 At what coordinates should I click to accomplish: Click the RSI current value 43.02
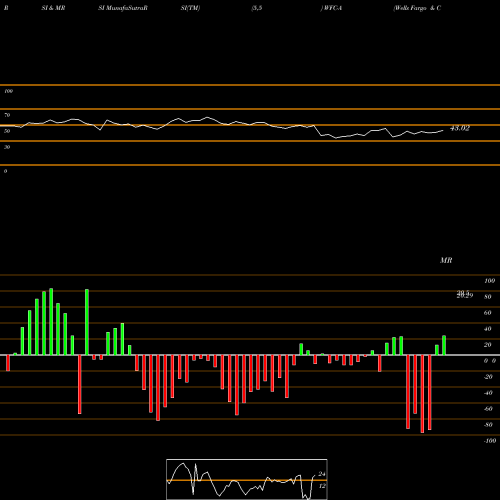click(460, 128)
